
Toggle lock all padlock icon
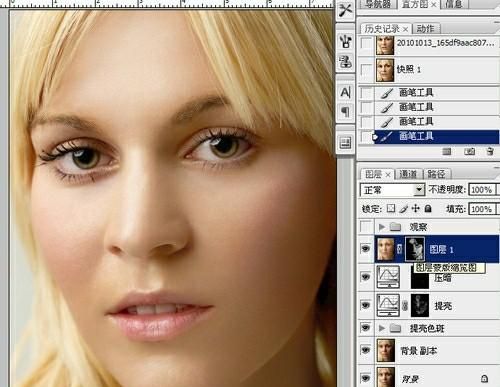(428, 209)
